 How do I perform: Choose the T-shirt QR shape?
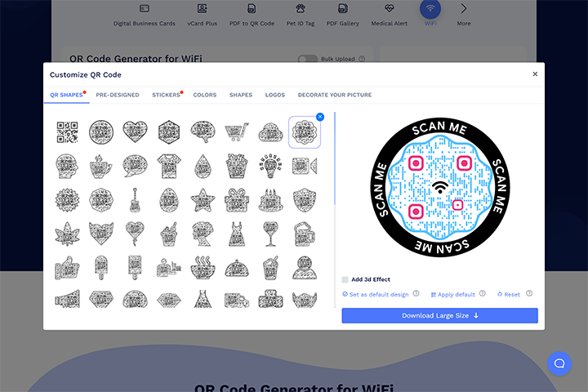(x=169, y=166)
